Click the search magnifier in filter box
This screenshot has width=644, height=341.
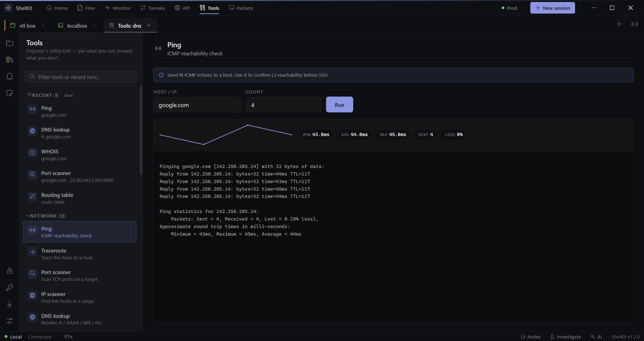click(x=32, y=76)
